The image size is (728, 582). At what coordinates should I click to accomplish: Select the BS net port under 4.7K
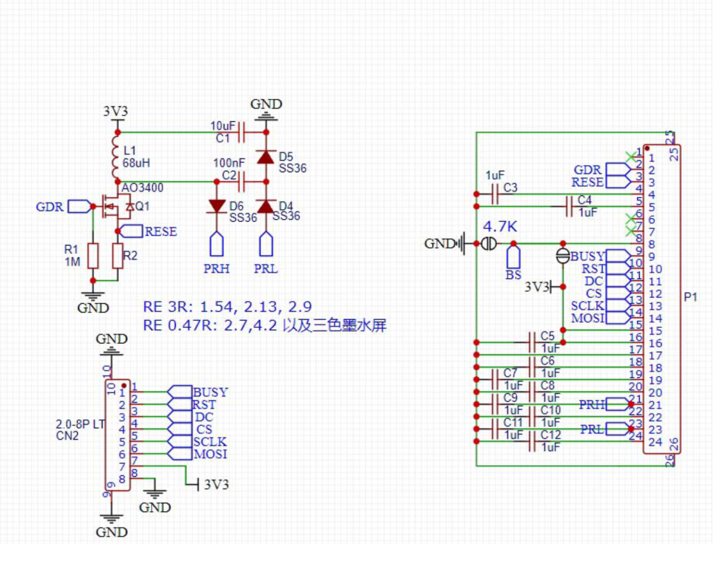pos(513,257)
